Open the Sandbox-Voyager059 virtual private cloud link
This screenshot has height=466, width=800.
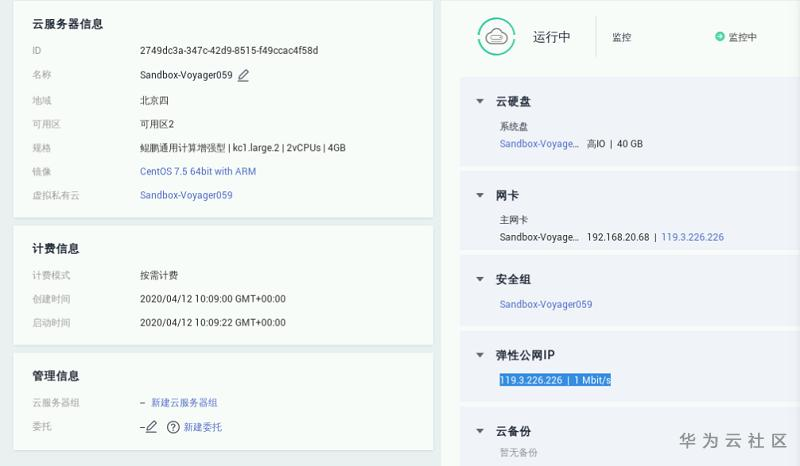(x=186, y=195)
